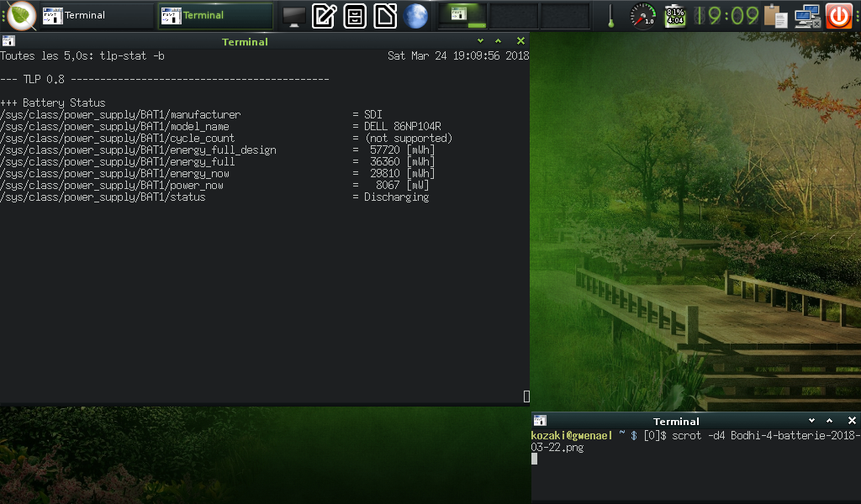Click the BAT1/energy_now path line
The image size is (861, 504).
[114, 174]
